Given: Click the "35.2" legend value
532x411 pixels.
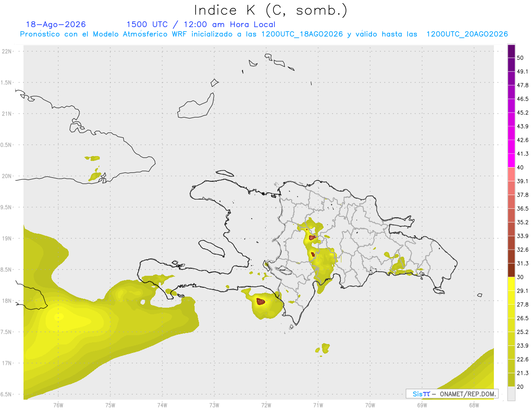Looking at the screenshot, I should coord(522,222).
